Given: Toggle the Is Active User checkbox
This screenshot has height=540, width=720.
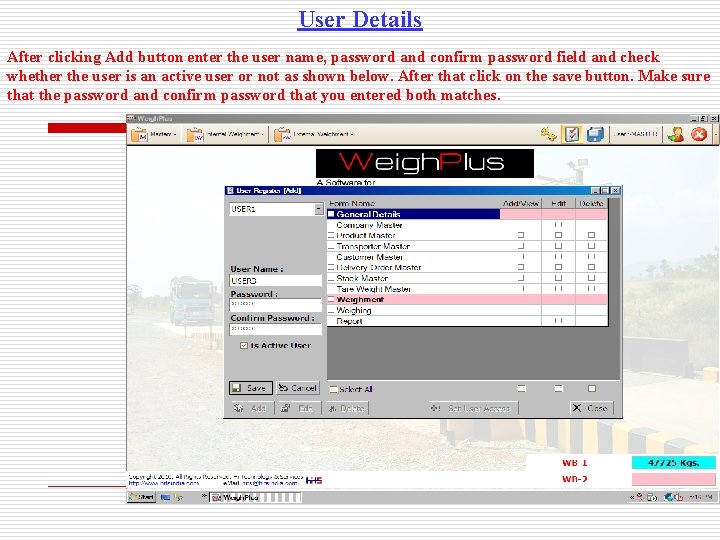Looking at the screenshot, I should tap(244, 345).
